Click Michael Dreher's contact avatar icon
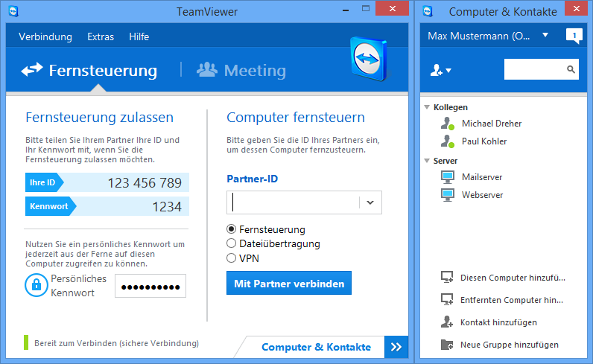The image size is (593, 364). pos(448,124)
